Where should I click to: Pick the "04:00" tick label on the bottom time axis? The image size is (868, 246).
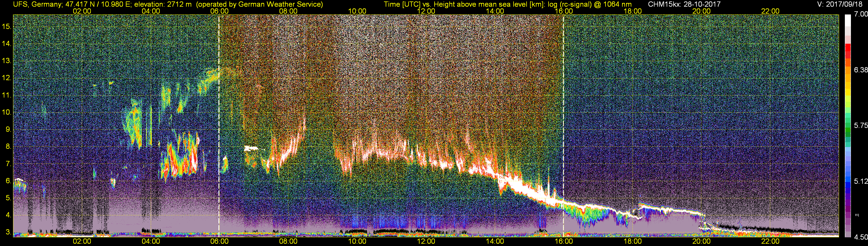pos(151,241)
